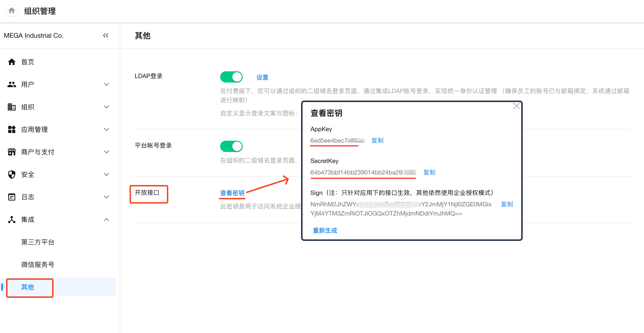Select the 微信服务号 submenu item
The image size is (644, 333).
(38, 264)
